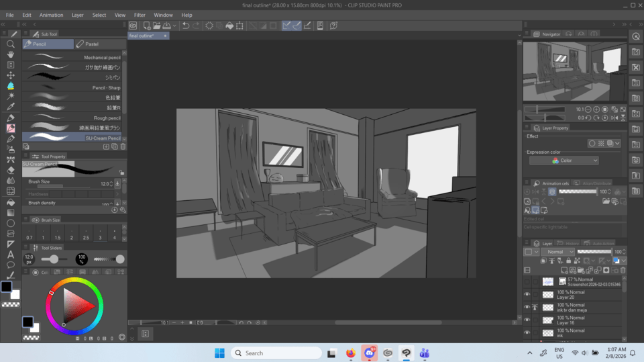
Task: Delete the current layer
Action: pos(623,270)
